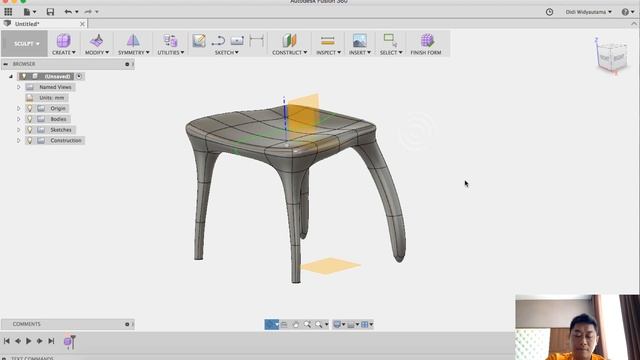Click the Select tool icon
640x360 pixels.
390,41
